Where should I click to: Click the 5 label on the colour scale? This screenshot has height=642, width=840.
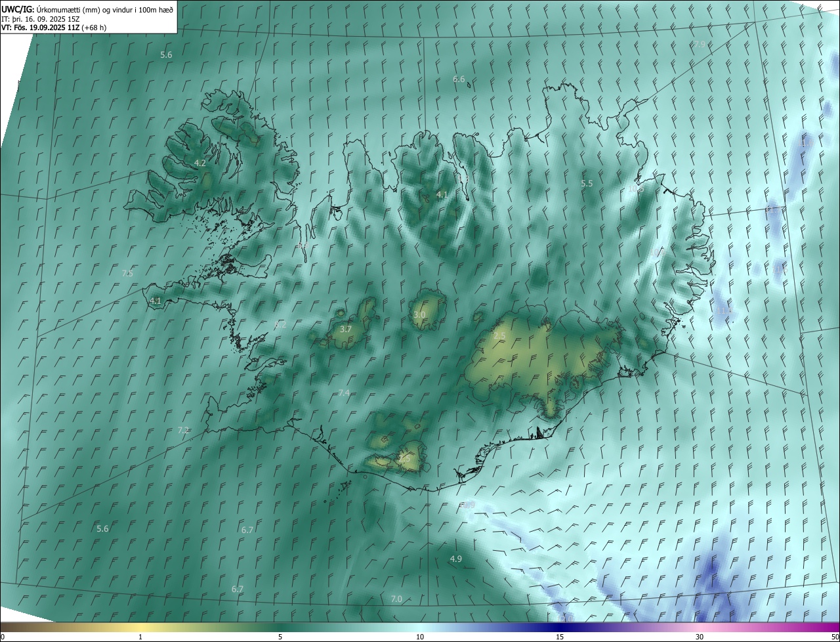tap(280, 637)
